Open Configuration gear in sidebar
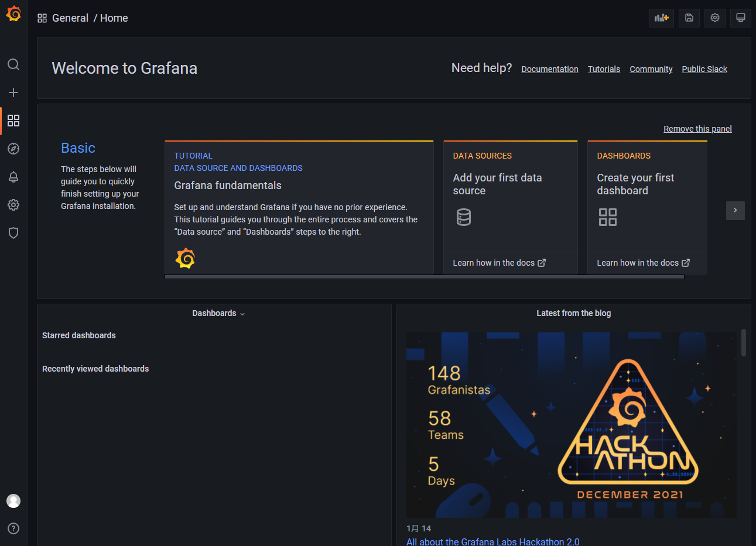This screenshot has height=546, width=756. 13,205
